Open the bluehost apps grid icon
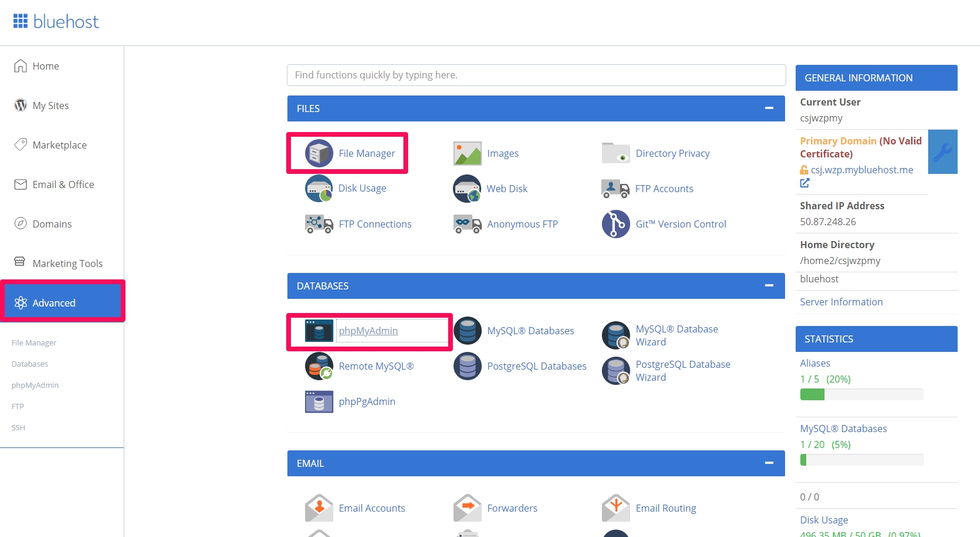 pos(21,21)
